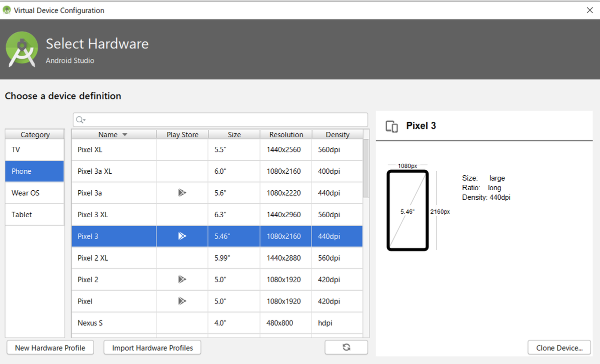Click the device table vertical scrollbar
This screenshot has height=364, width=600.
coord(366,168)
